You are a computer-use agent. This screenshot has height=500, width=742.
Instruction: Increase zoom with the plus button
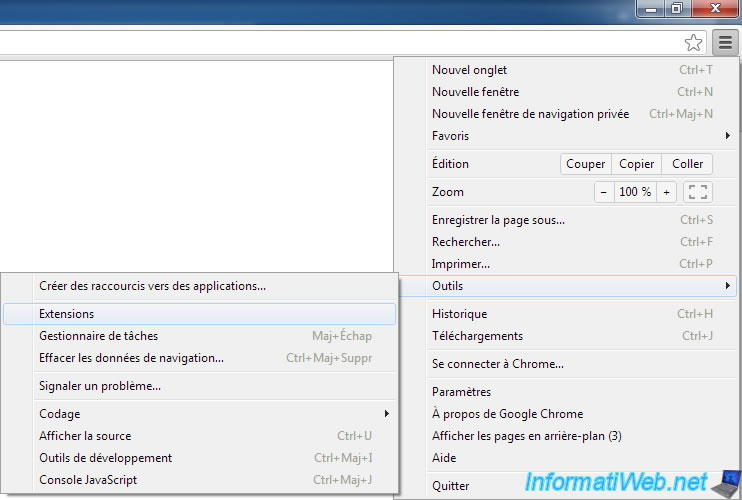pos(667,192)
